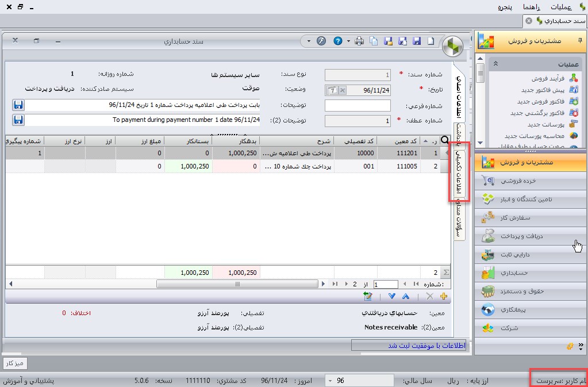Click the record number box in navigator

coord(386,285)
